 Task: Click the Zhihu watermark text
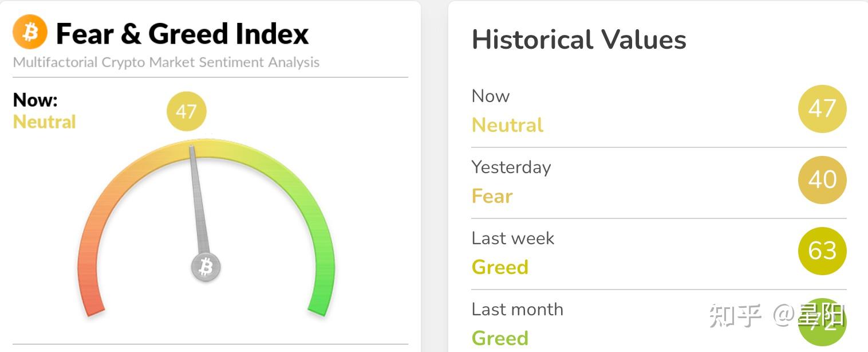[777, 315]
